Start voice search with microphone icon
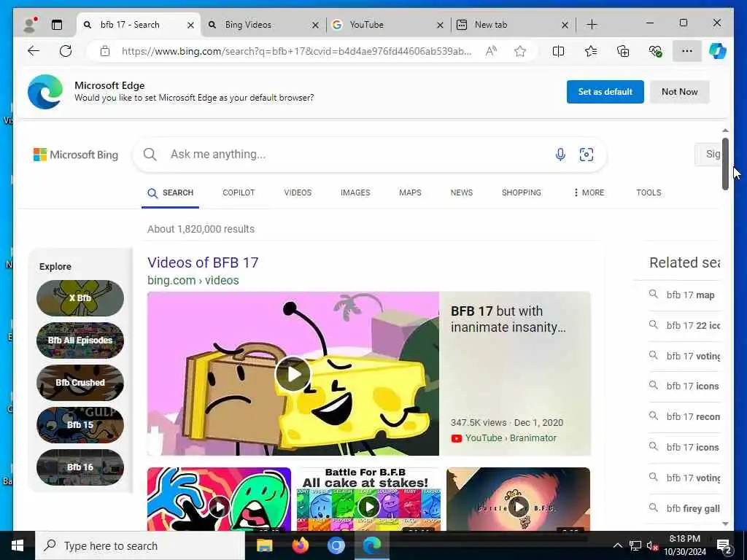The height and width of the screenshot is (560, 747). point(560,155)
